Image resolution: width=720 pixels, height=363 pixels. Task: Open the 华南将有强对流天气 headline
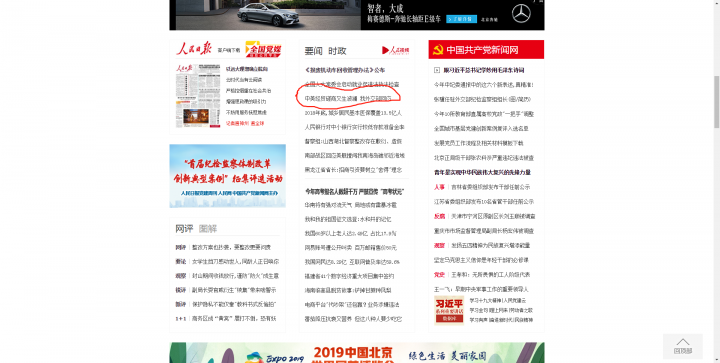[x=350, y=205]
